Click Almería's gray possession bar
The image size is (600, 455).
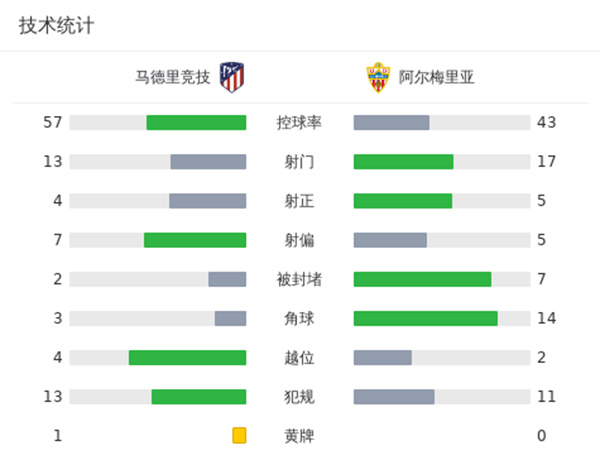coord(391,123)
